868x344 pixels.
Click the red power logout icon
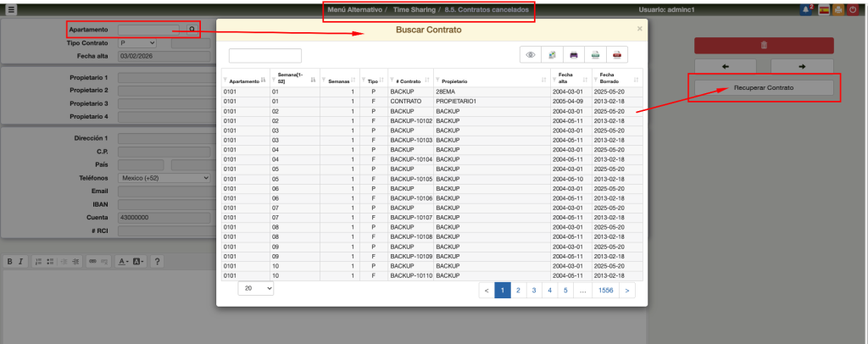click(x=853, y=9)
